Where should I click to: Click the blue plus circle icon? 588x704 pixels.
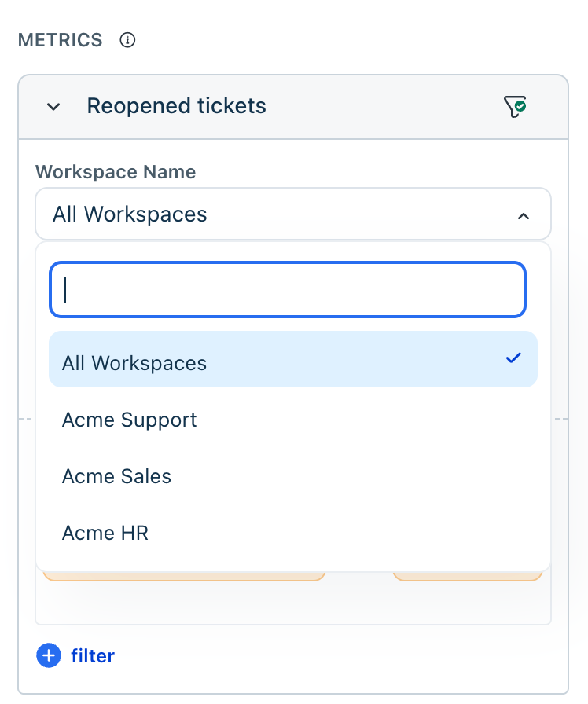[49, 655]
